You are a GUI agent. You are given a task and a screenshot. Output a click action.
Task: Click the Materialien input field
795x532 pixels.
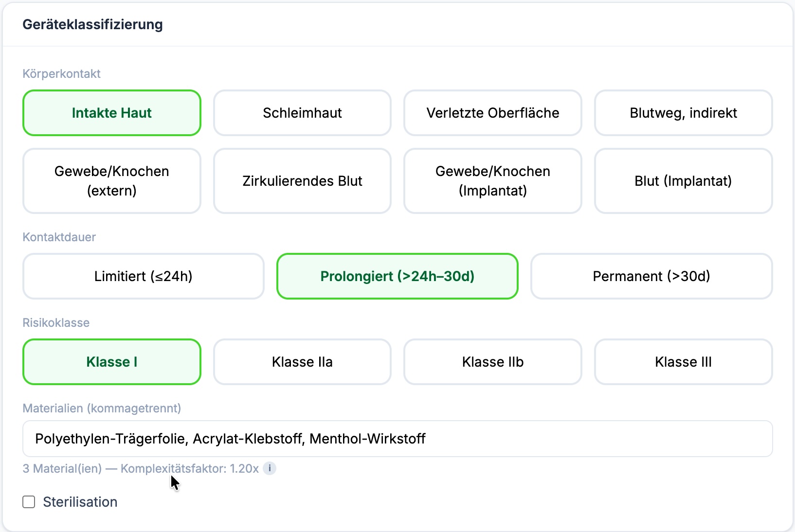[397, 438]
